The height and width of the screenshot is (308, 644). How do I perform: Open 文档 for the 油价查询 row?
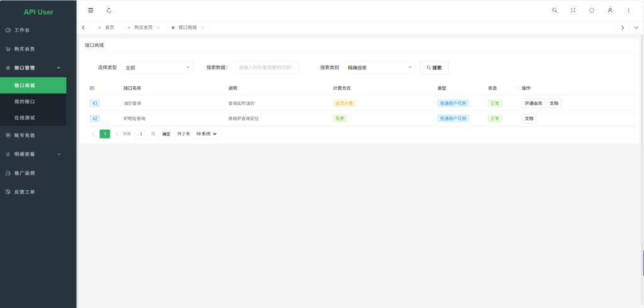point(554,103)
